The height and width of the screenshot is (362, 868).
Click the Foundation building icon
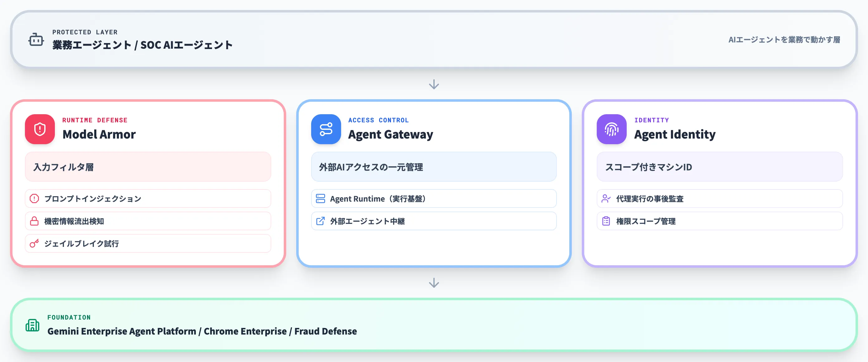pos(32,325)
